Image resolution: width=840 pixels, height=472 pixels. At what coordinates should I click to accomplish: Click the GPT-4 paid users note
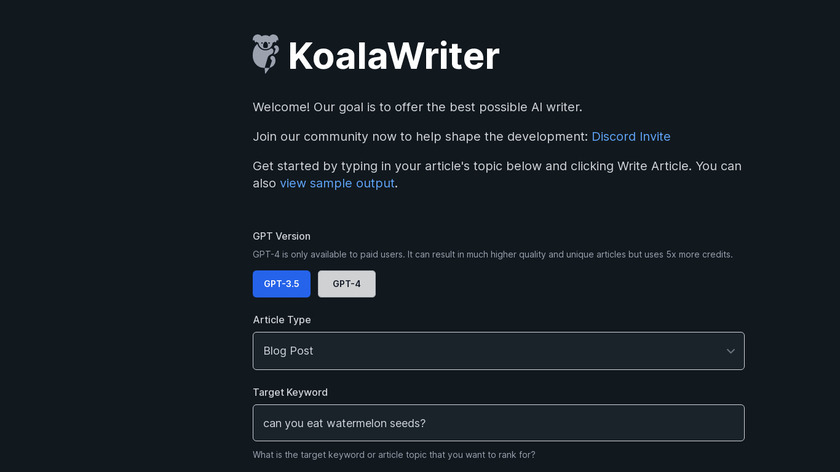[492, 254]
